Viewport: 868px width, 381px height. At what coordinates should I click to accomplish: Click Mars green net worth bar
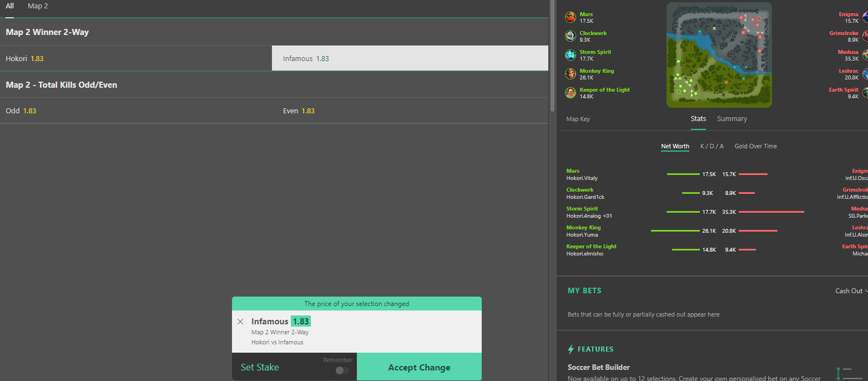click(683, 174)
